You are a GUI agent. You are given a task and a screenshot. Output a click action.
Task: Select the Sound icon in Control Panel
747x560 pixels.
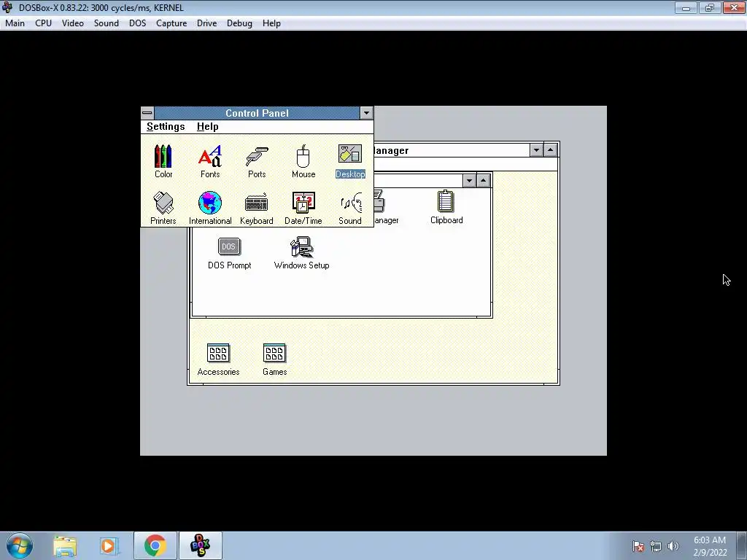point(350,208)
